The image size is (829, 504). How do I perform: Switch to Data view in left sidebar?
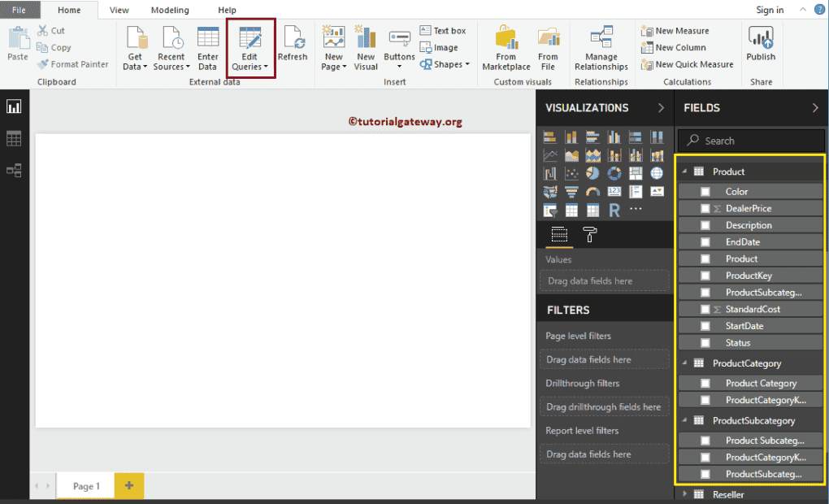click(x=13, y=137)
